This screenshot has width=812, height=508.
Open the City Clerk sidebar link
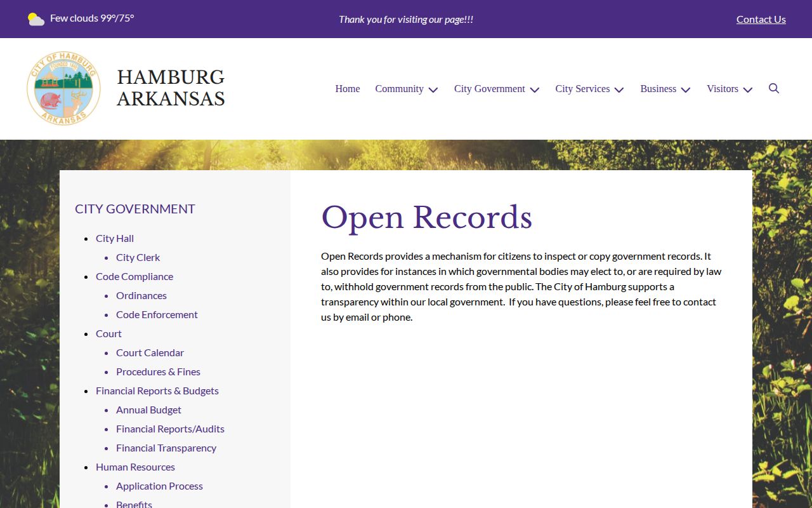[x=138, y=257]
